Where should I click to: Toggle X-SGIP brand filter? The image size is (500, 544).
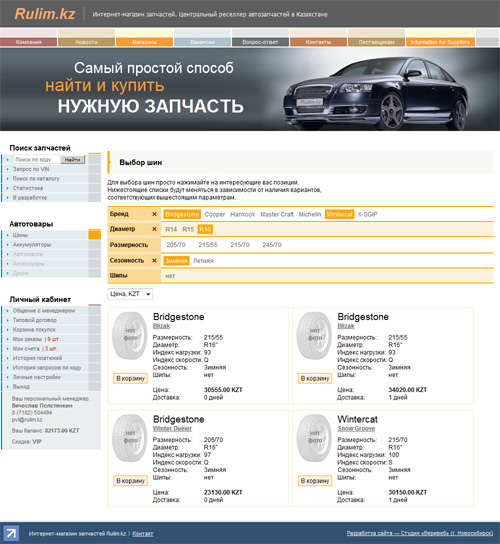[x=367, y=214]
